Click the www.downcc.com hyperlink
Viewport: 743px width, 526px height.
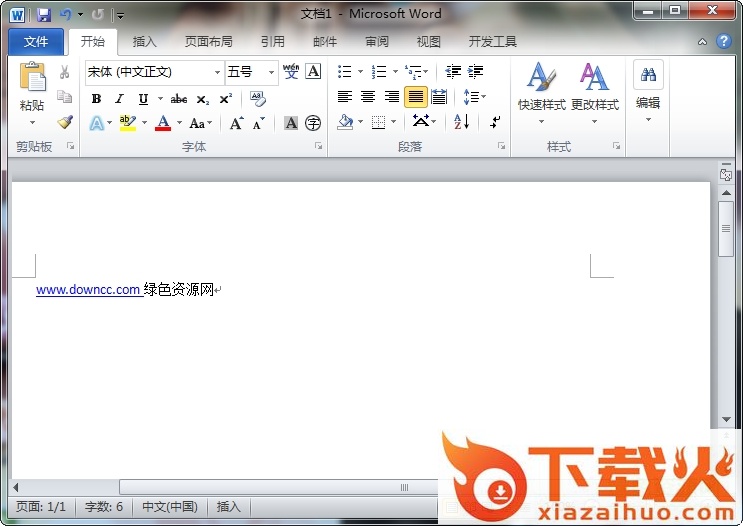point(88,290)
